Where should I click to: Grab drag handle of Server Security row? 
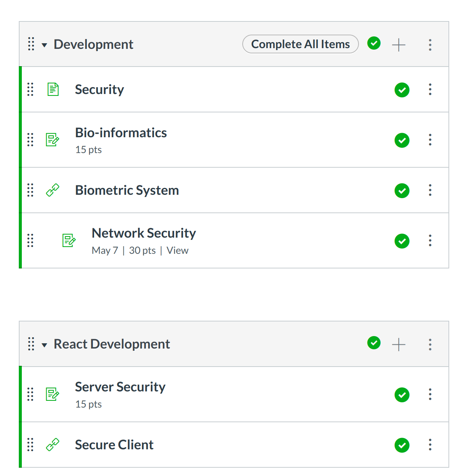pos(30,394)
